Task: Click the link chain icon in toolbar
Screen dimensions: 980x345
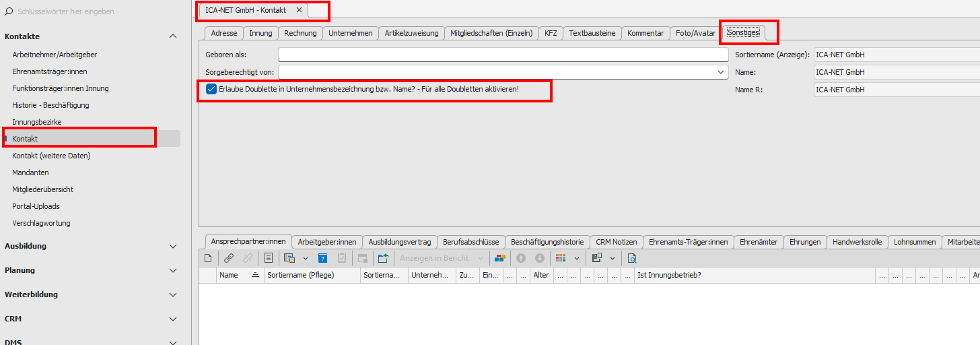Action: click(229, 258)
